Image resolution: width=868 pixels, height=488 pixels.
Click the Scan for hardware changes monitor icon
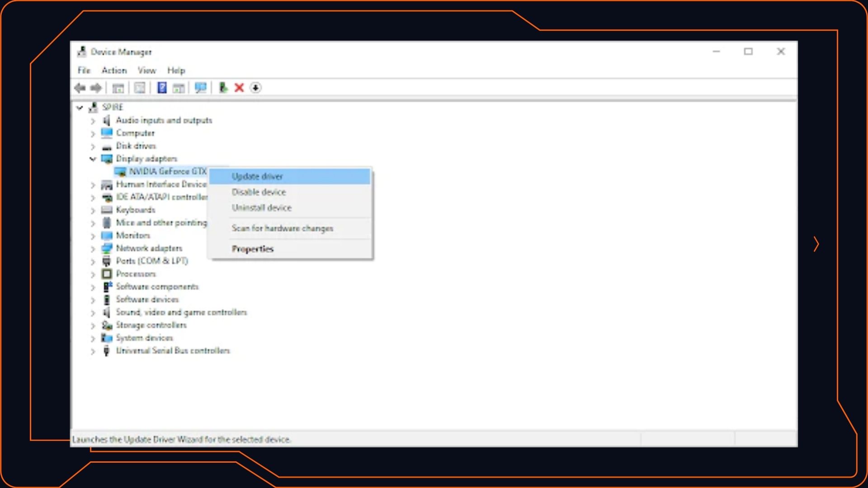pos(200,88)
